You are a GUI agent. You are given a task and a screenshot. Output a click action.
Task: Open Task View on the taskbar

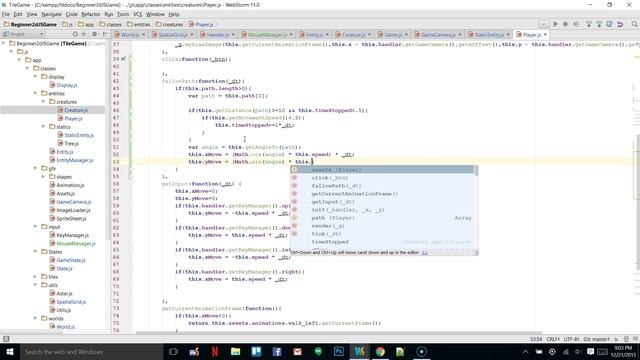point(173,351)
